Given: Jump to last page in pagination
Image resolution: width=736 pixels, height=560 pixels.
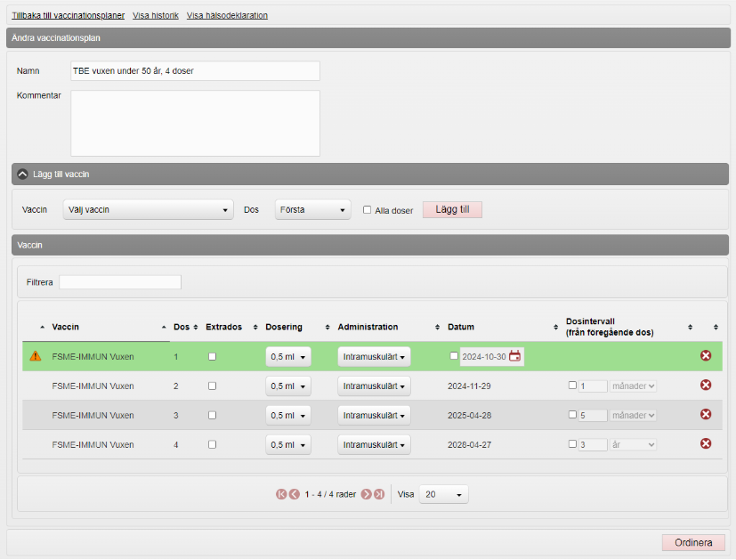Looking at the screenshot, I should 379,494.
